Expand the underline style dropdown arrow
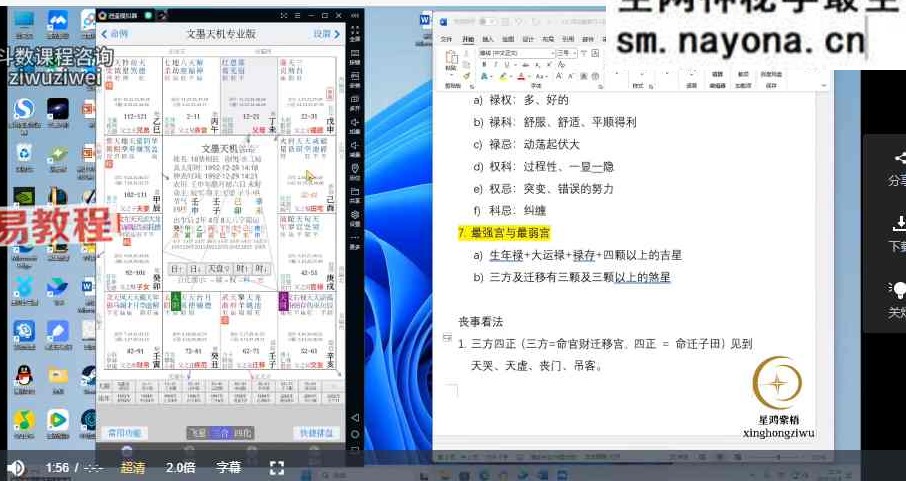The height and width of the screenshot is (481, 906). coord(515,65)
